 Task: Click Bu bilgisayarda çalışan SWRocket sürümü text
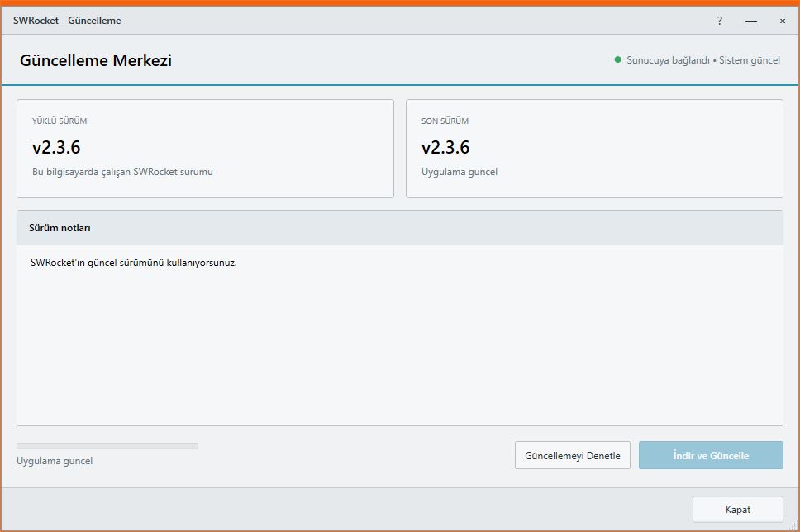tap(122, 172)
